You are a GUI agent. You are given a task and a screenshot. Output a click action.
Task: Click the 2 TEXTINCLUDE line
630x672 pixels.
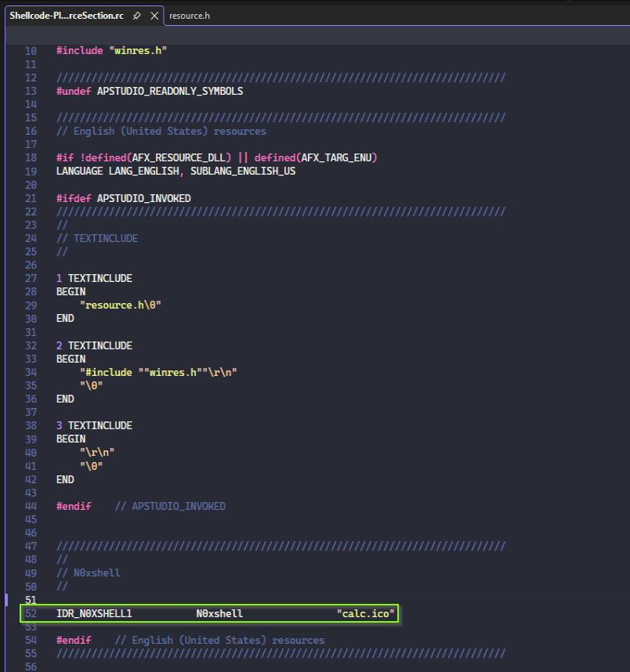pyautogui.click(x=94, y=345)
